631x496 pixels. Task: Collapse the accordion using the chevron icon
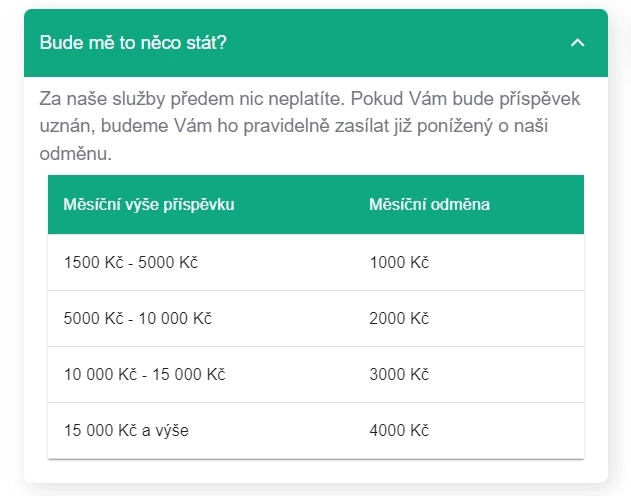[576, 43]
